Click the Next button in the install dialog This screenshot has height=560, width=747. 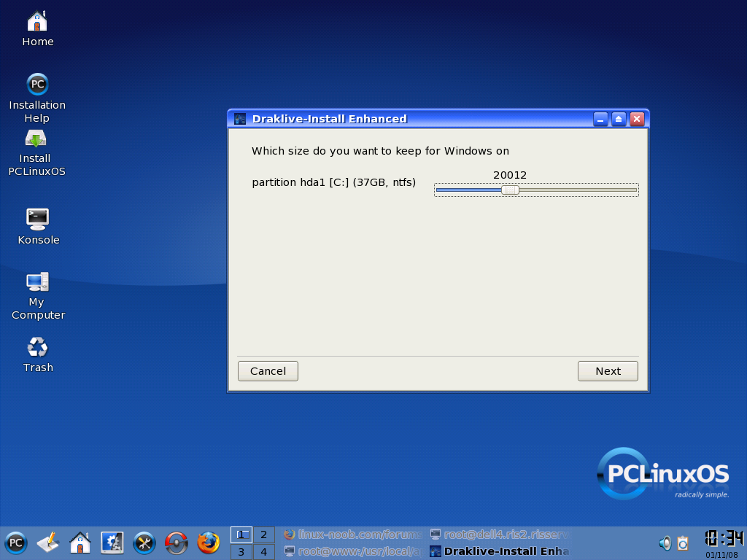pyautogui.click(x=608, y=370)
